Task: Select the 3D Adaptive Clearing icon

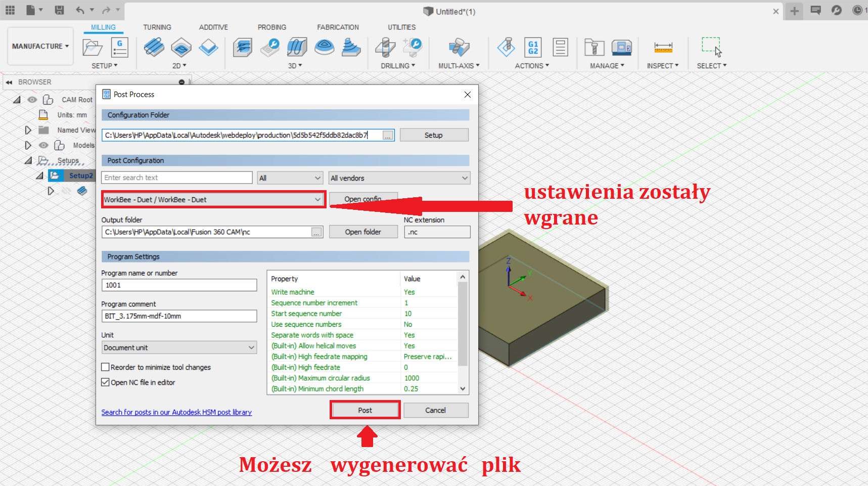Action: point(243,48)
